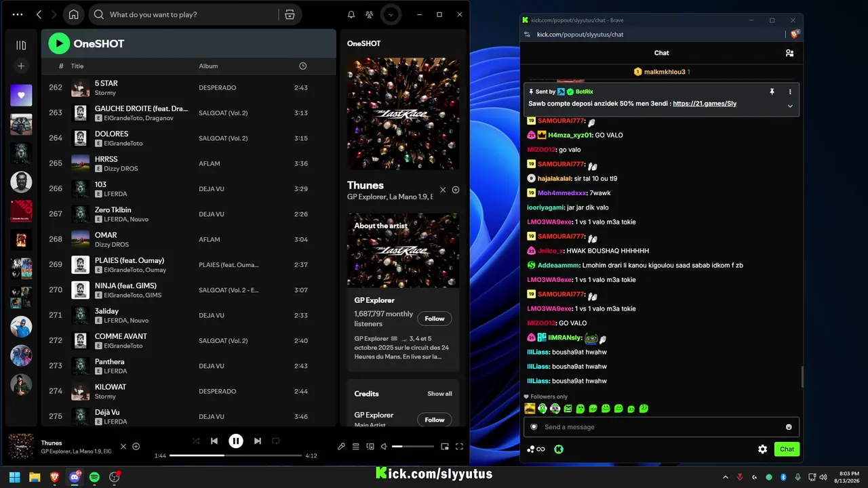Open the Windows Start menu

pos(14,477)
